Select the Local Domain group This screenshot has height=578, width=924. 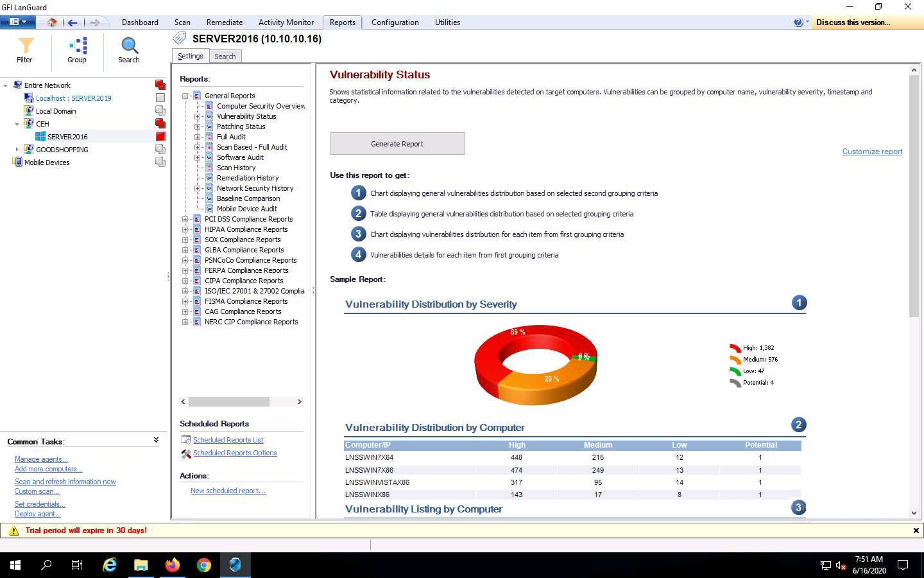click(x=56, y=111)
